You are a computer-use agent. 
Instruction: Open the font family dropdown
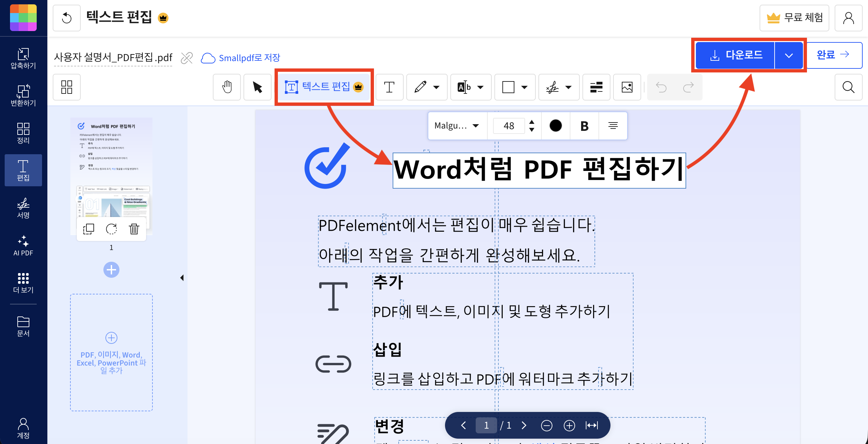(457, 126)
